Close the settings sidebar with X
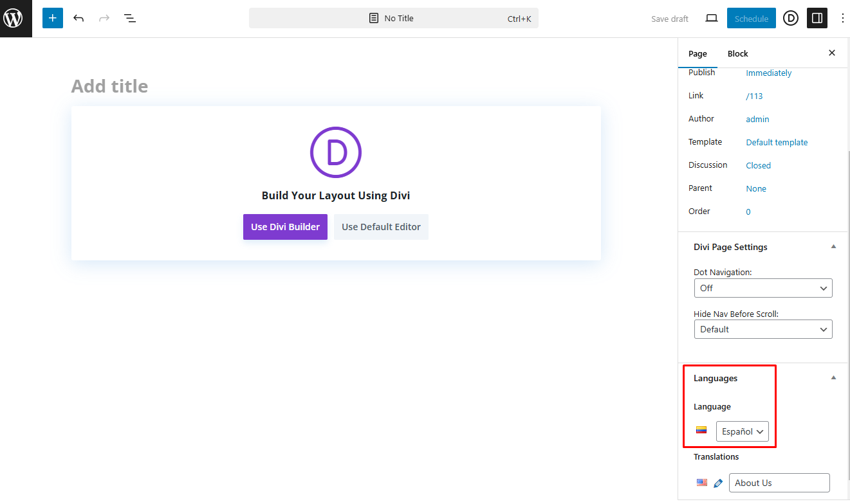Image resolution: width=850 pixels, height=504 pixels. click(831, 53)
